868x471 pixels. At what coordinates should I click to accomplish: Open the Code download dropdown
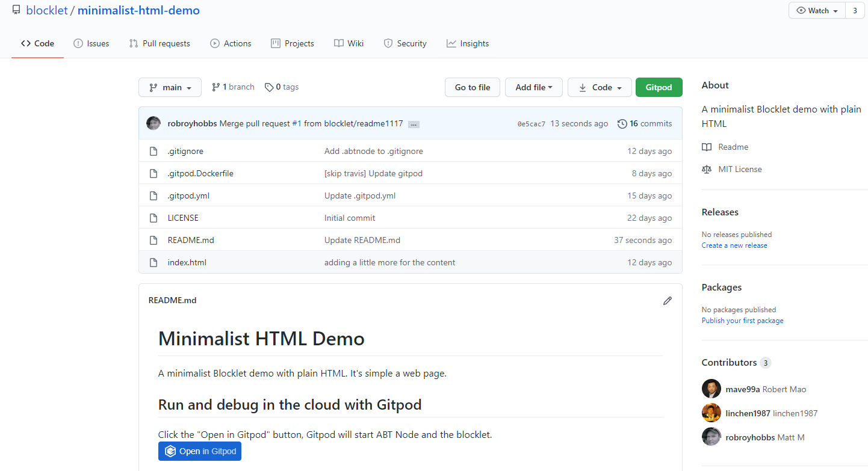(600, 87)
